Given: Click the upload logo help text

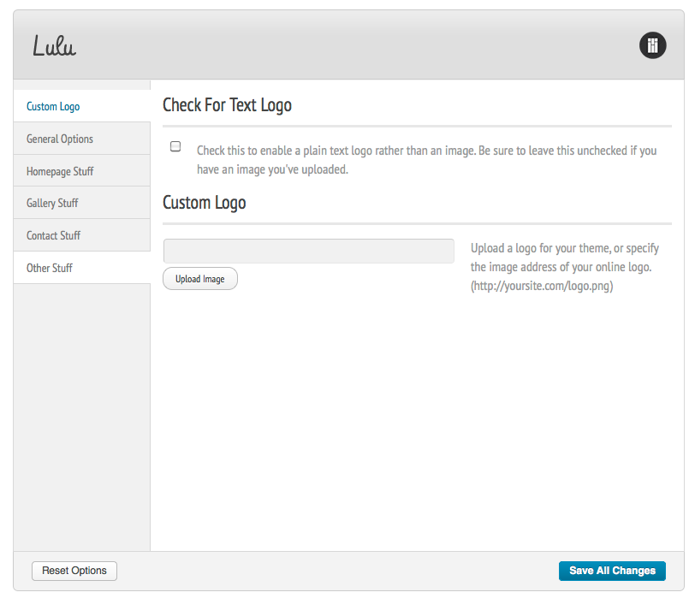Looking at the screenshot, I should tap(565, 258).
